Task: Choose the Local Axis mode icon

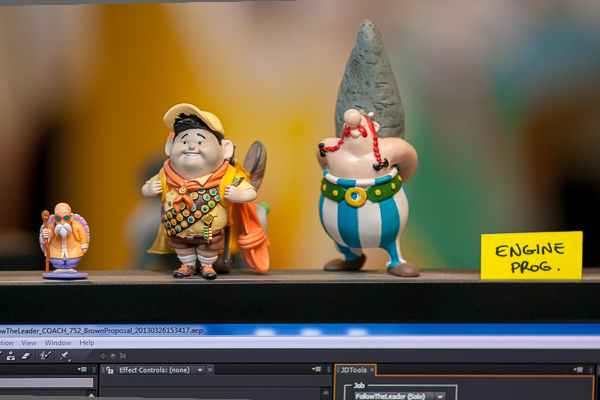Action: coord(103,356)
